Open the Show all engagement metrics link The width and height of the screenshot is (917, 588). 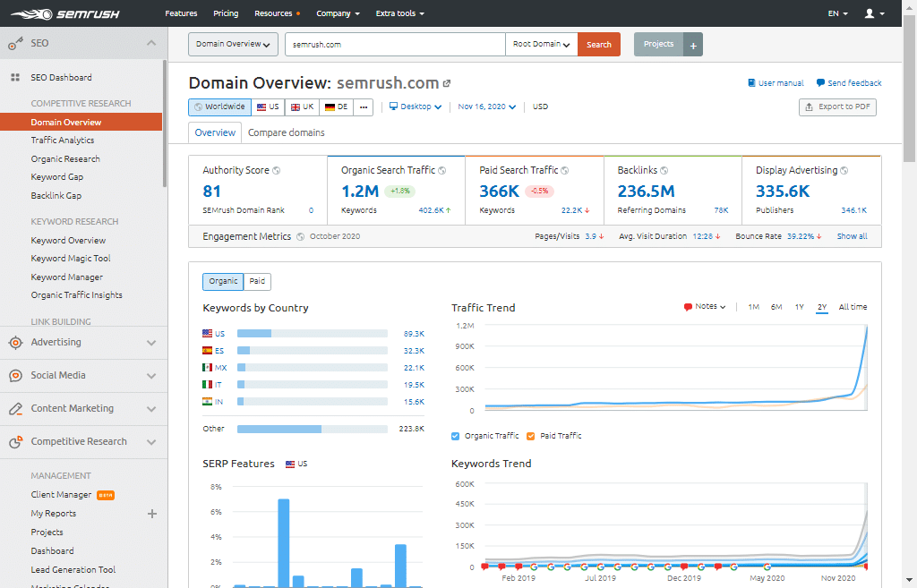[852, 238]
